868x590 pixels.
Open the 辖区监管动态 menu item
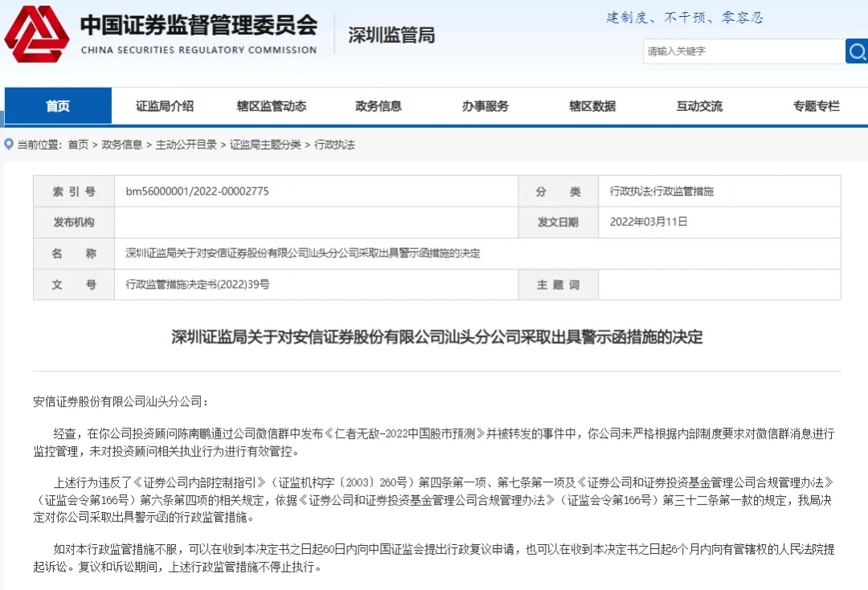(x=272, y=106)
